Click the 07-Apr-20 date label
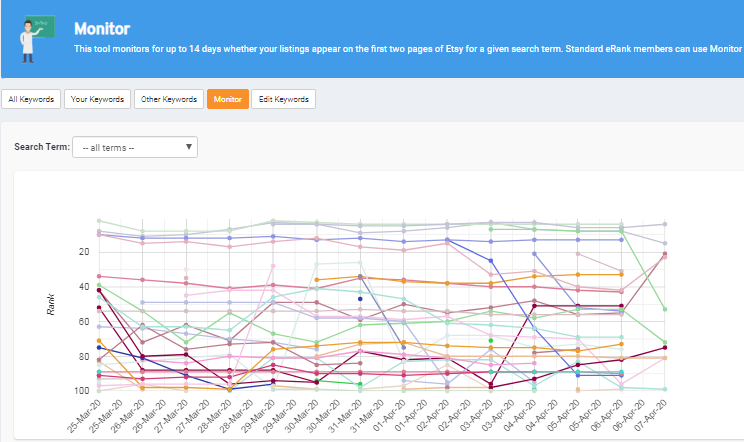Image resolution: width=744 pixels, height=442 pixels. (x=651, y=416)
